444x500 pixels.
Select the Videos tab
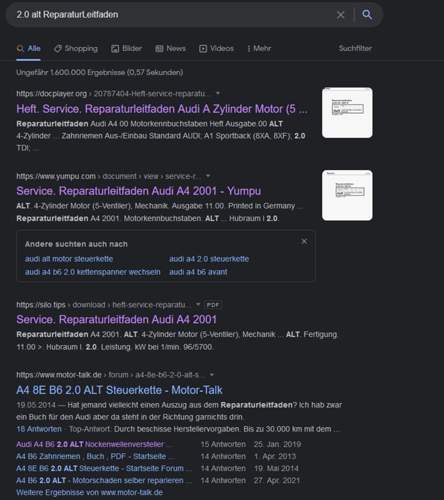(216, 49)
